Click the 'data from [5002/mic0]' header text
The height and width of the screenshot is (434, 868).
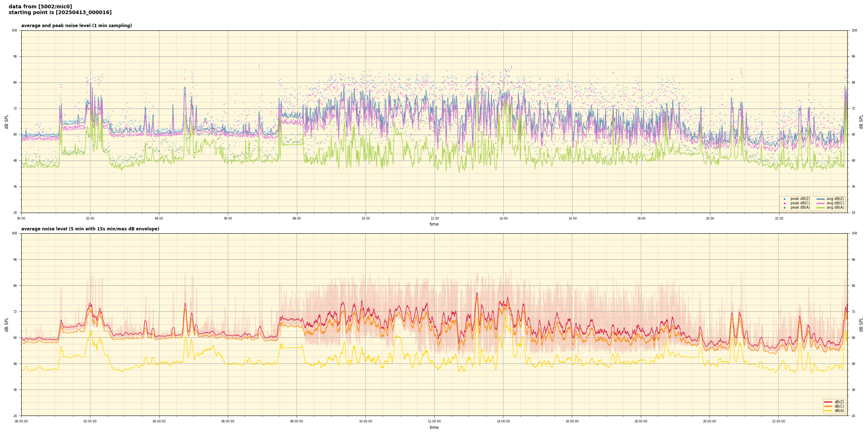tap(40, 7)
